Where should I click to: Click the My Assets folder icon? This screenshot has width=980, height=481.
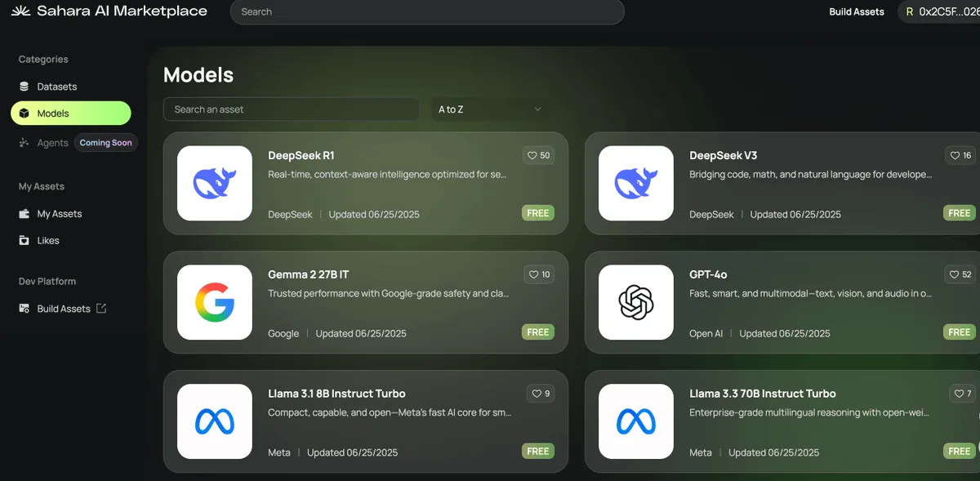coord(24,214)
